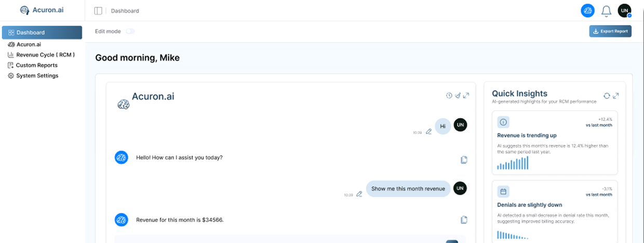Open the blue AI assistant icon in header
The width and height of the screenshot is (644, 243).
tap(587, 10)
